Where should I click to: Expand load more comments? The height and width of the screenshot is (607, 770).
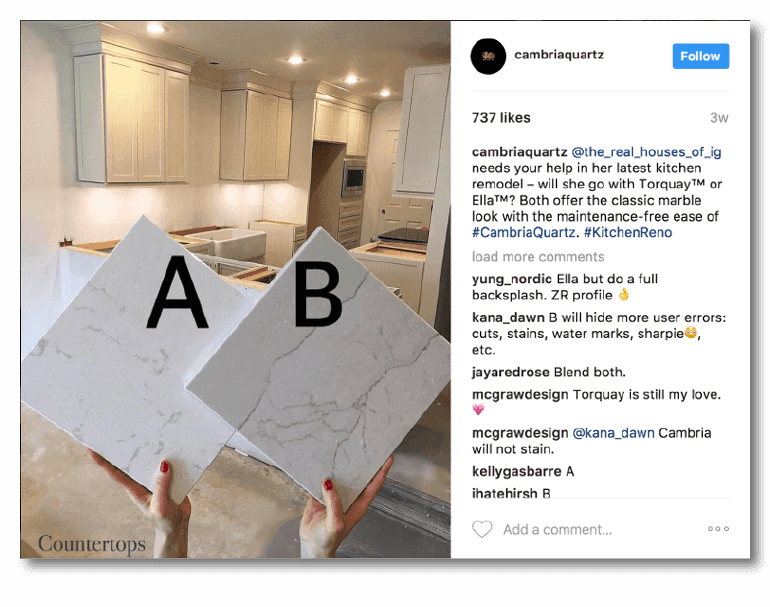[x=538, y=257]
